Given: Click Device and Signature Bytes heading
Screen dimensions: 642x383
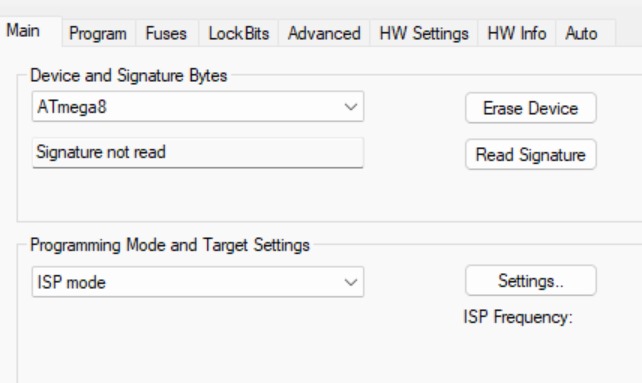Looking at the screenshot, I should (x=129, y=76).
